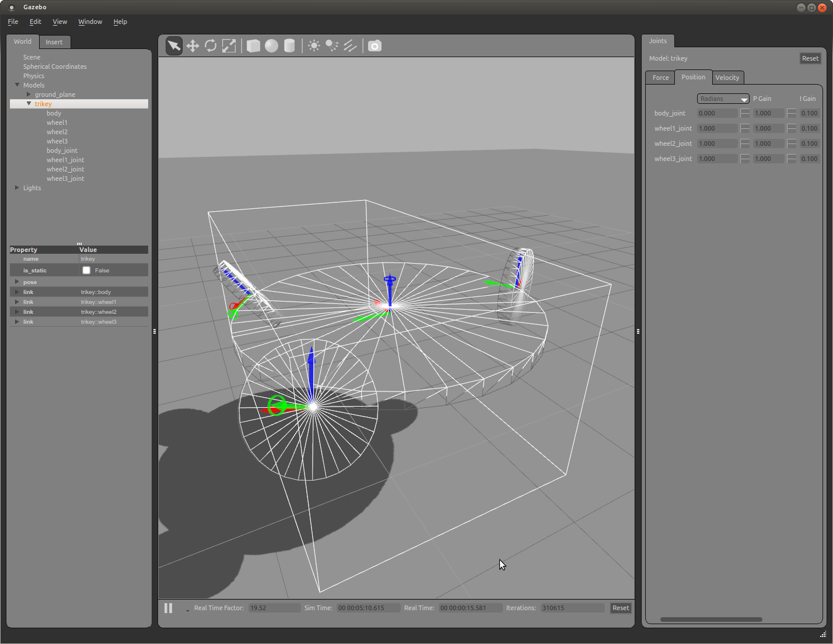Take a screenshot with camera icon
This screenshot has height=644, width=833.
pos(374,46)
